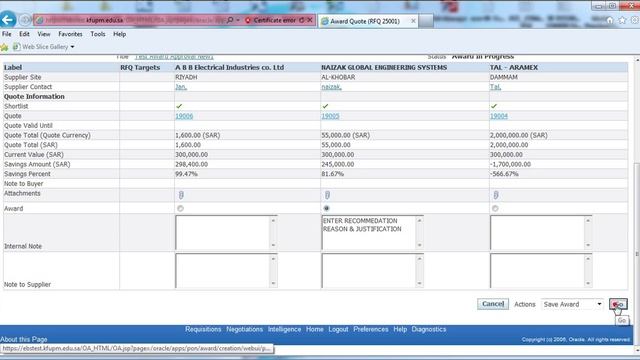Open supplier contact link Jan,

pos(181,87)
